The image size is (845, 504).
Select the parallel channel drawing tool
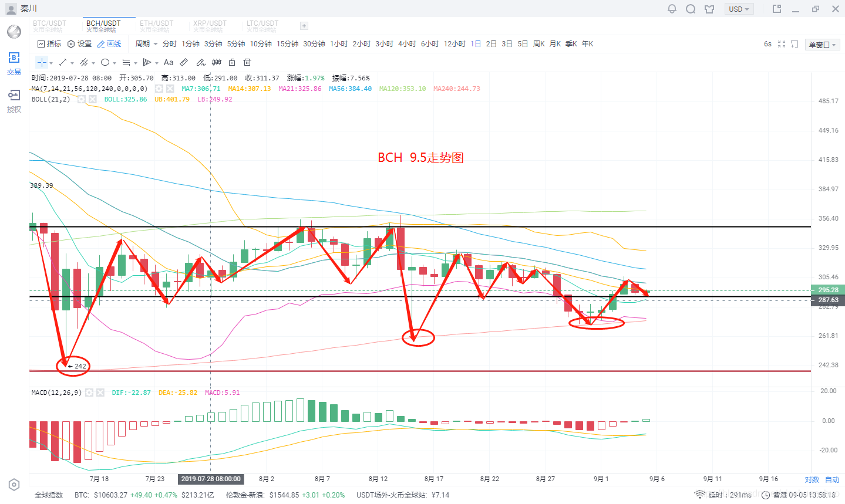coord(84,62)
